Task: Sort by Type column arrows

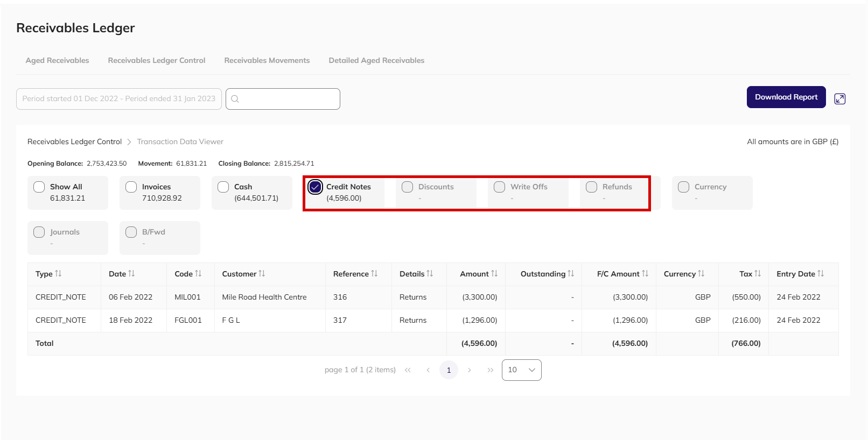Action: click(x=58, y=274)
